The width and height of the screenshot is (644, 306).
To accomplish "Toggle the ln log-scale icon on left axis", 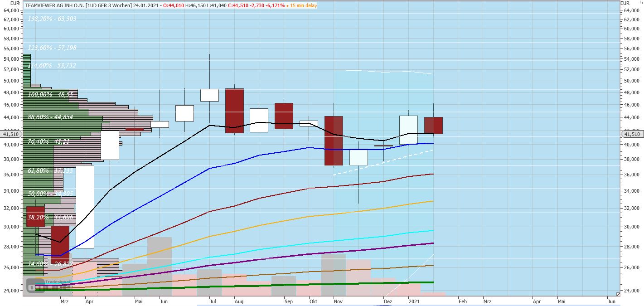I will point(19,3).
